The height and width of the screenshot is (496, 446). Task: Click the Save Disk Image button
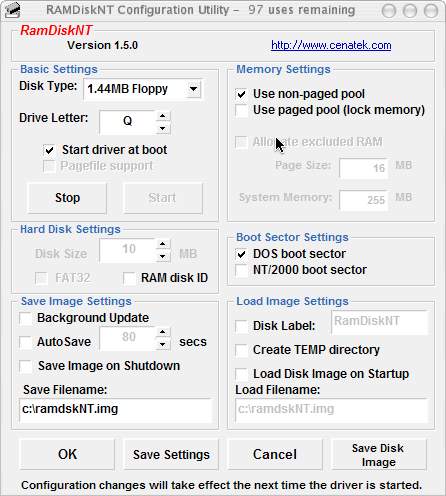tap(379, 454)
